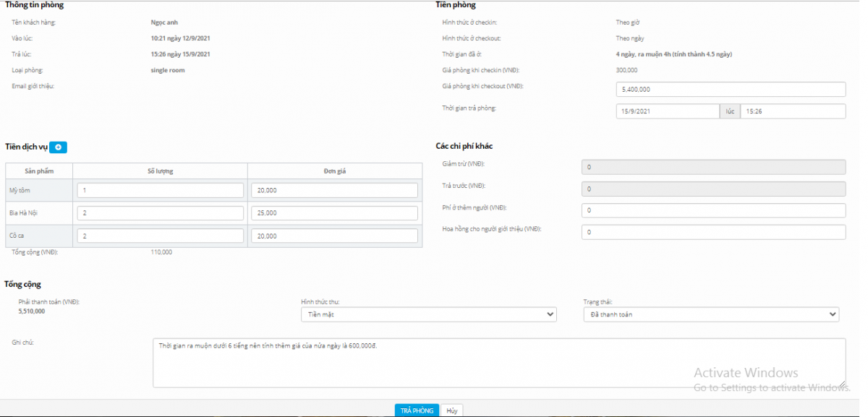868x417 pixels.
Task: Click the checkout date field 15/9/2021
Action: pyautogui.click(x=667, y=111)
